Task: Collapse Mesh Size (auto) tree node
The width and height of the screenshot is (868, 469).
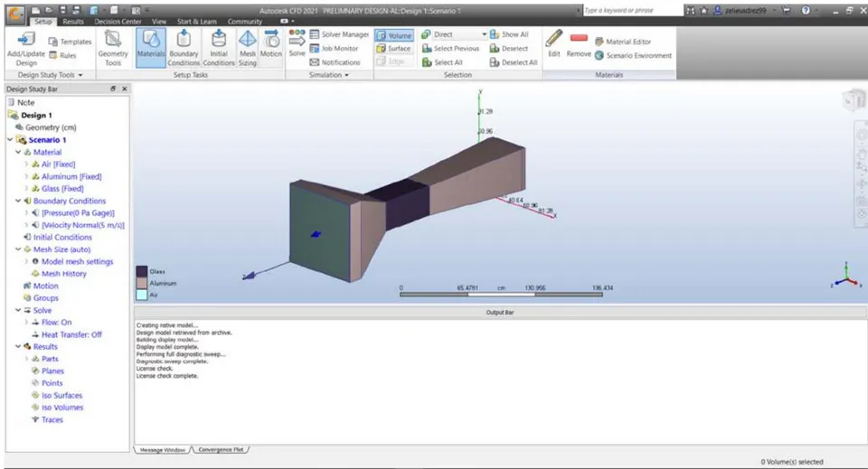Action: pos(18,249)
